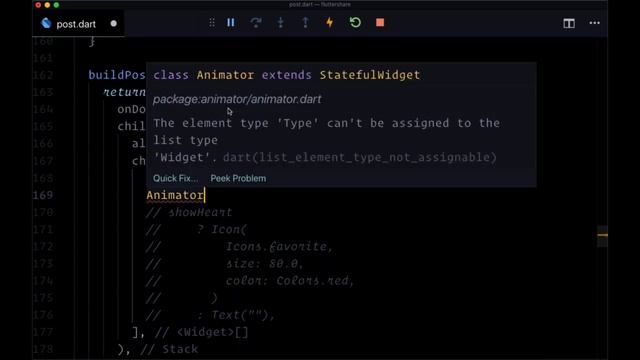The image size is (640, 360).
Task: Stop the debug session
Action: (x=380, y=23)
